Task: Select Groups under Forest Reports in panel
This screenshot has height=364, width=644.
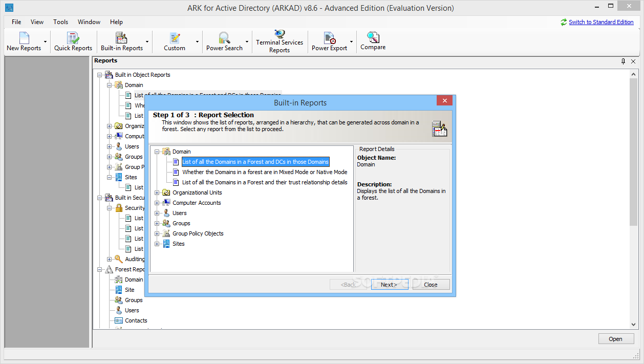Action: 134,300
